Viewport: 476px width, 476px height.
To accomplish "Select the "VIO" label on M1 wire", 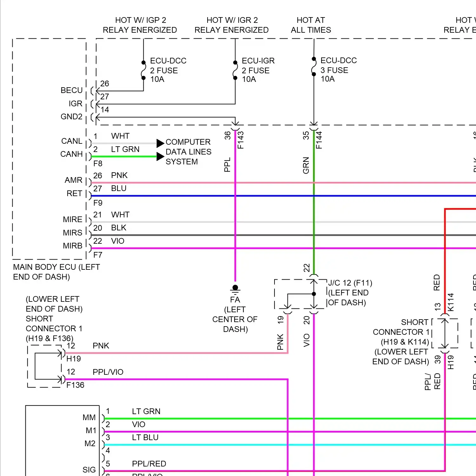I will pyautogui.click(x=139, y=425).
